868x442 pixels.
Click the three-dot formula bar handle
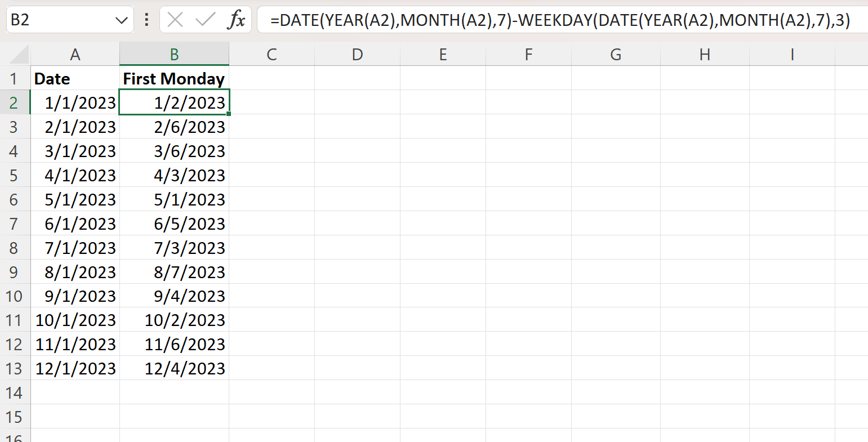click(x=147, y=20)
